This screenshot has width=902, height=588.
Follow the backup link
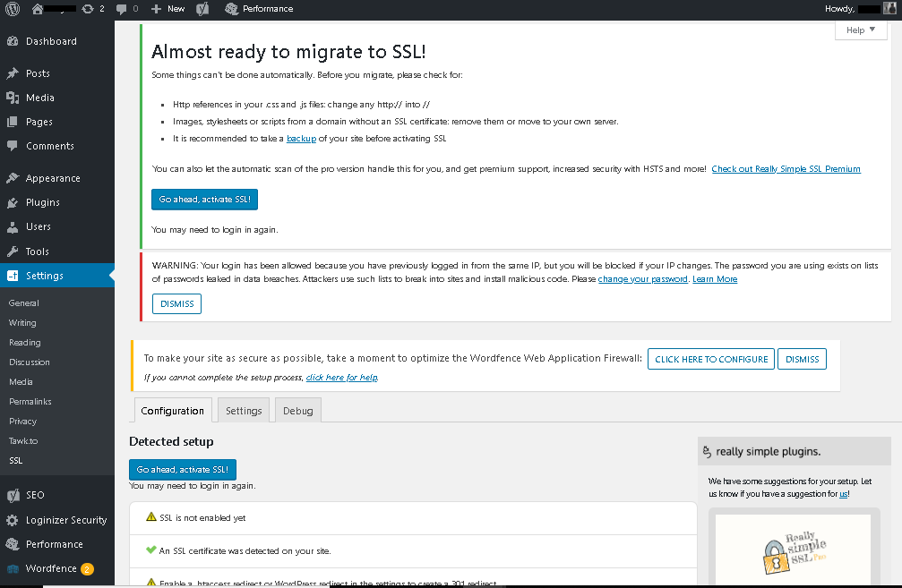[x=302, y=139]
